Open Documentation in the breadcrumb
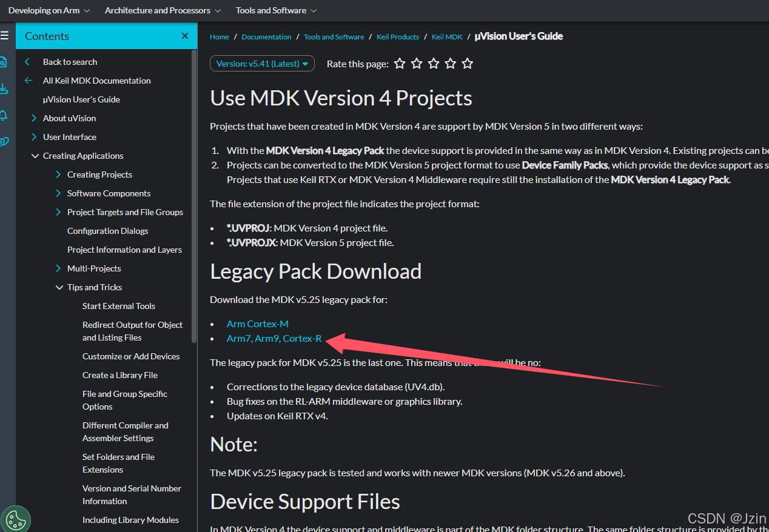This screenshot has width=769, height=532. pyautogui.click(x=266, y=37)
